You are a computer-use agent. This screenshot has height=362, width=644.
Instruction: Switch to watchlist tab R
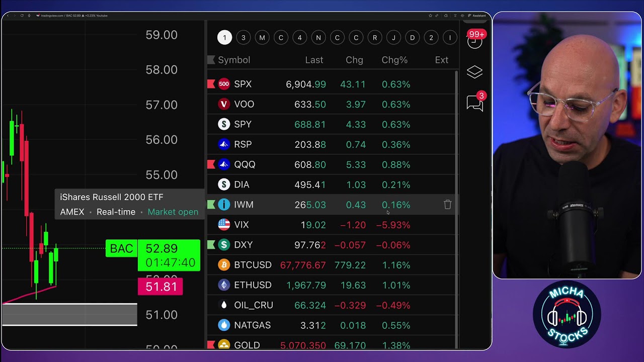[x=375, y=38]
